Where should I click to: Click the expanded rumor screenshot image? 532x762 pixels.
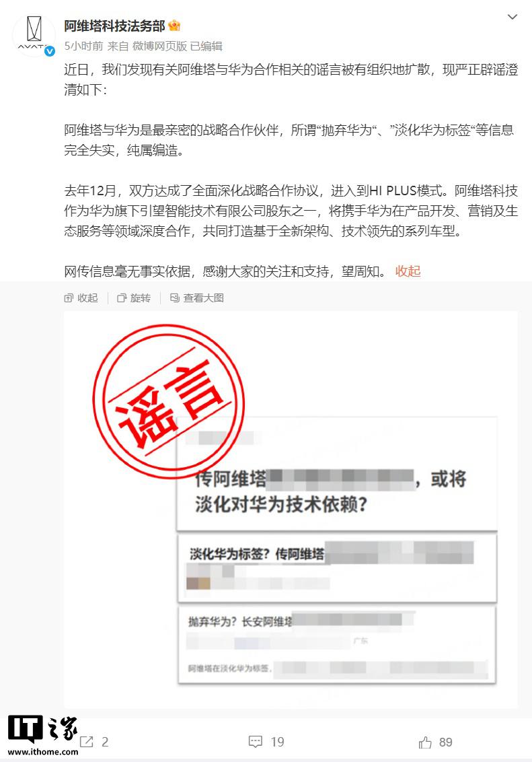click(x=291, y=510)
